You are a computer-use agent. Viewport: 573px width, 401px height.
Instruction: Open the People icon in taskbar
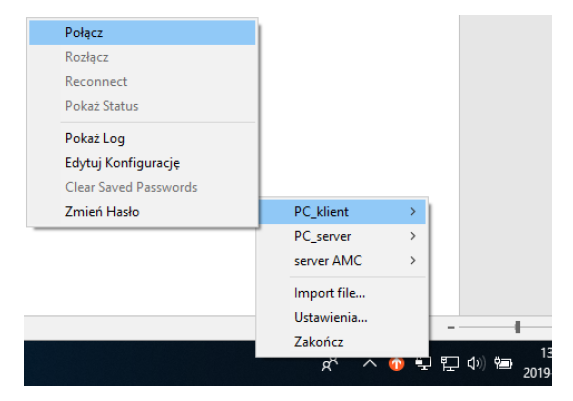tap(329, 364)
